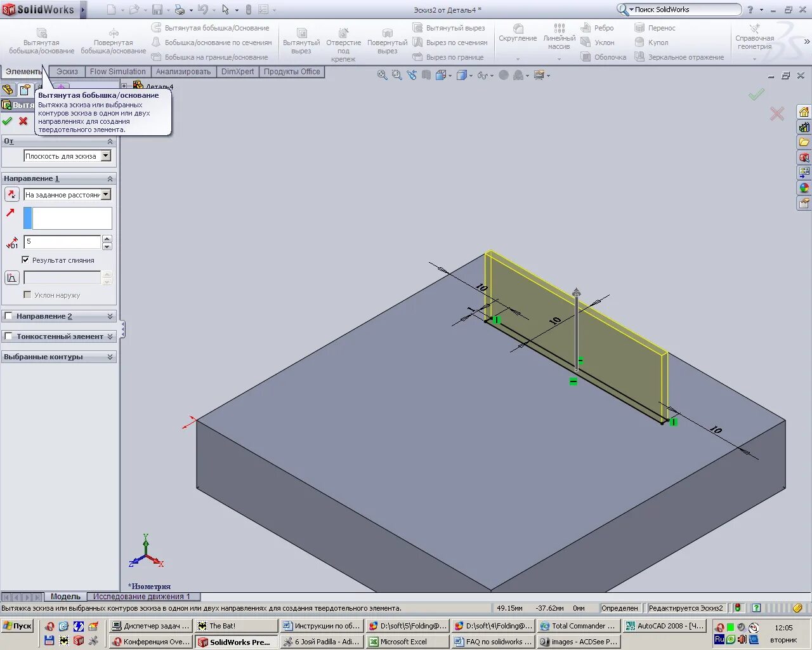
Task: Click the Купол (Dome) feature button
Action: tap(652, 43)
